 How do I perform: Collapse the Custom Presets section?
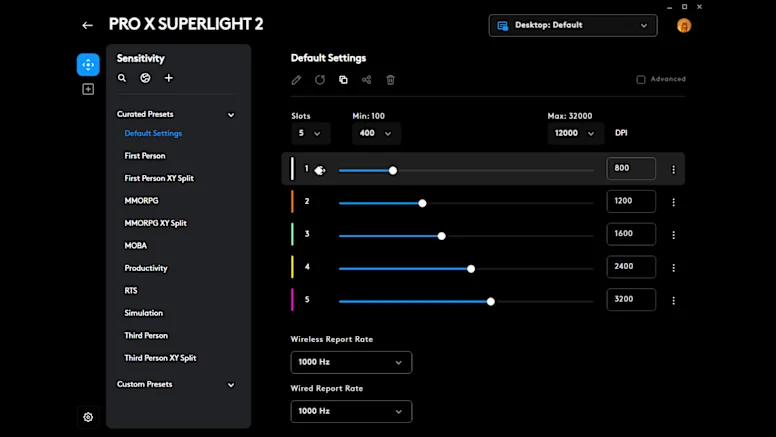pos(231,385)
